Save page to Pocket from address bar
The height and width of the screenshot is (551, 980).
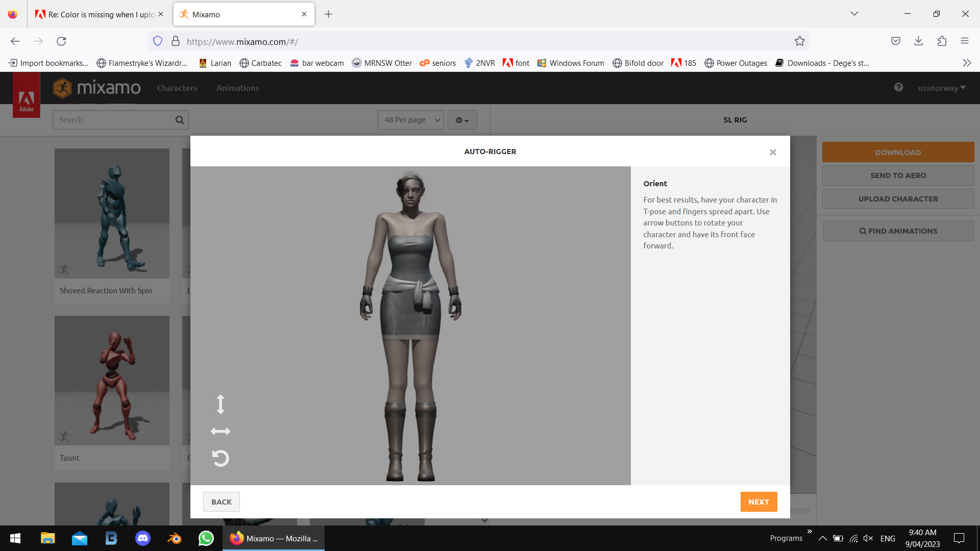point(896,41)
